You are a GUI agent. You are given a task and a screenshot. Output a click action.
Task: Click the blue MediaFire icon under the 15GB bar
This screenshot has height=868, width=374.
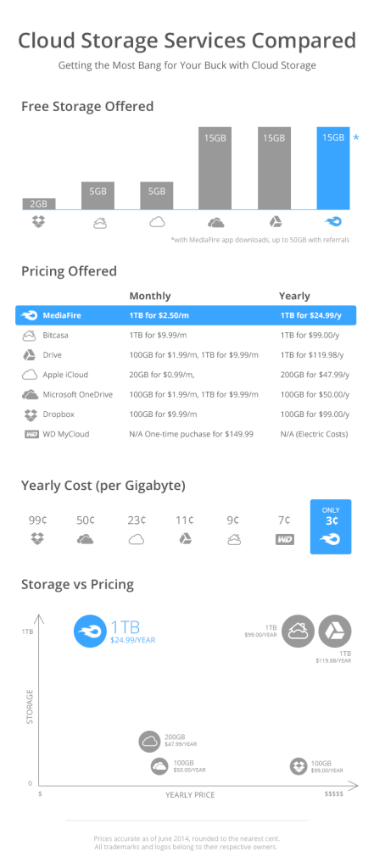(333, 222)
